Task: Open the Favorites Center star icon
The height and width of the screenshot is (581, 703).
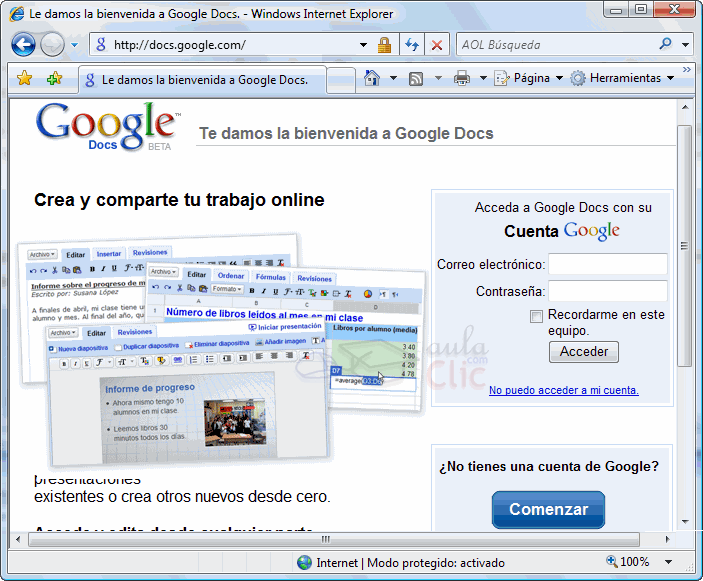Action: 25,78
